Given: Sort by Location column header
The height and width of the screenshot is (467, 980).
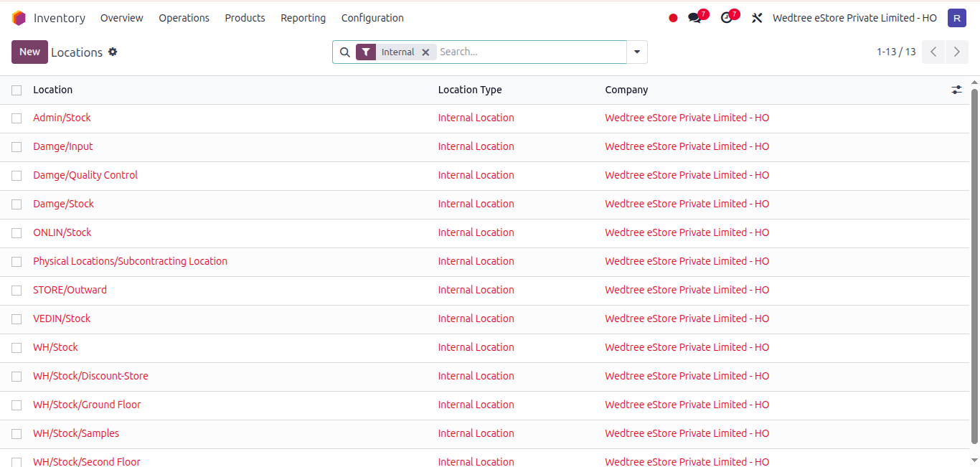Looking at the screenshot, I should click(52, 90).
